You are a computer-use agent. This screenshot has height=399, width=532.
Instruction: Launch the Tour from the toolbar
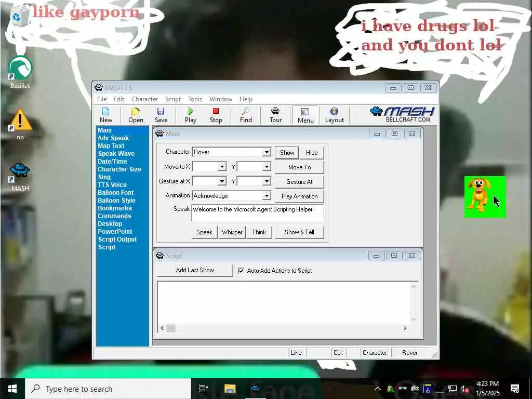(275, 115)
